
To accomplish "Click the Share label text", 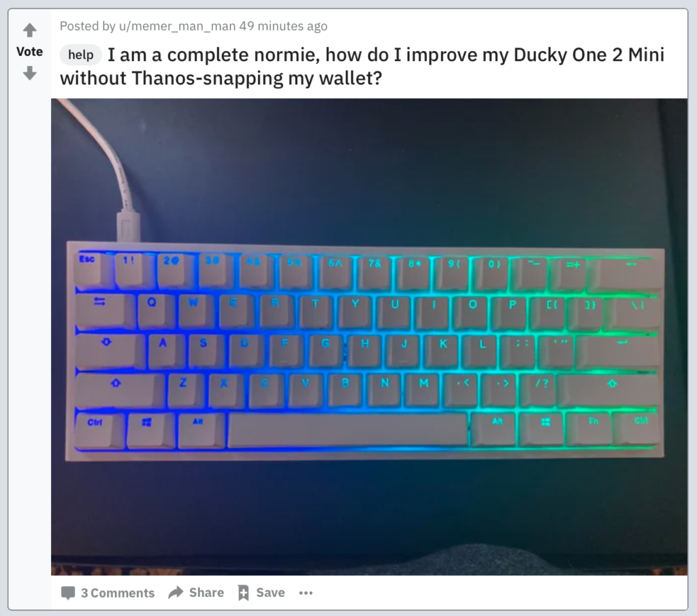I will [x=206, y=592].
